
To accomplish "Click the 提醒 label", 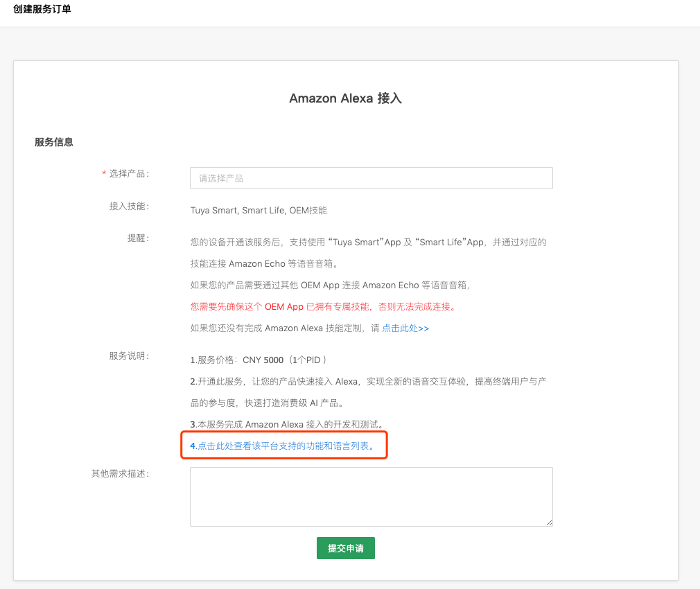I will [x=137, y=238].
